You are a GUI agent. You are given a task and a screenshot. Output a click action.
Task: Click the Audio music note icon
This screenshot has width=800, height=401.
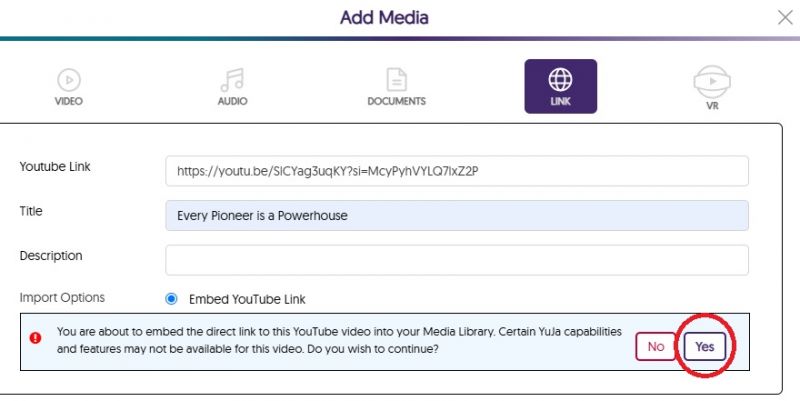pyautogui.click(x=232, y=80)
